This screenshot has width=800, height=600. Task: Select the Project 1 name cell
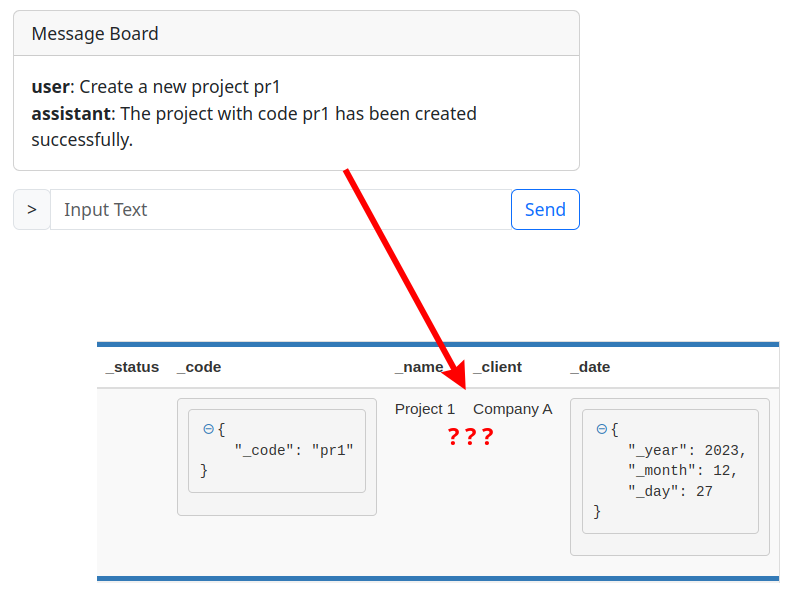[425, 409]
